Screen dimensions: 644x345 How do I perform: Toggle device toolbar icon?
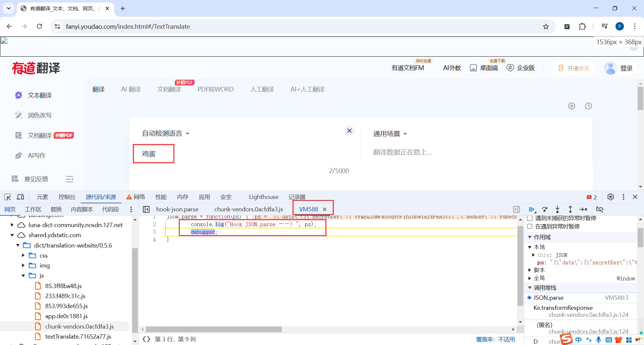point(20,197)
